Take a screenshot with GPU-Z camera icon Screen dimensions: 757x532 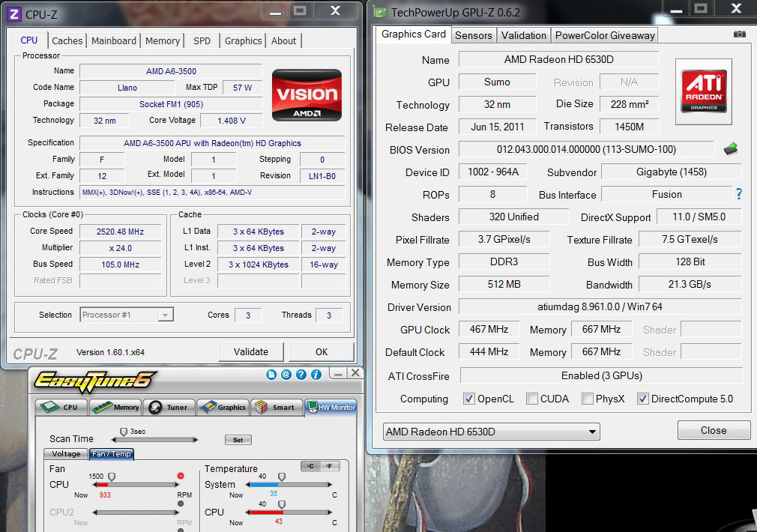pos(739,34)
